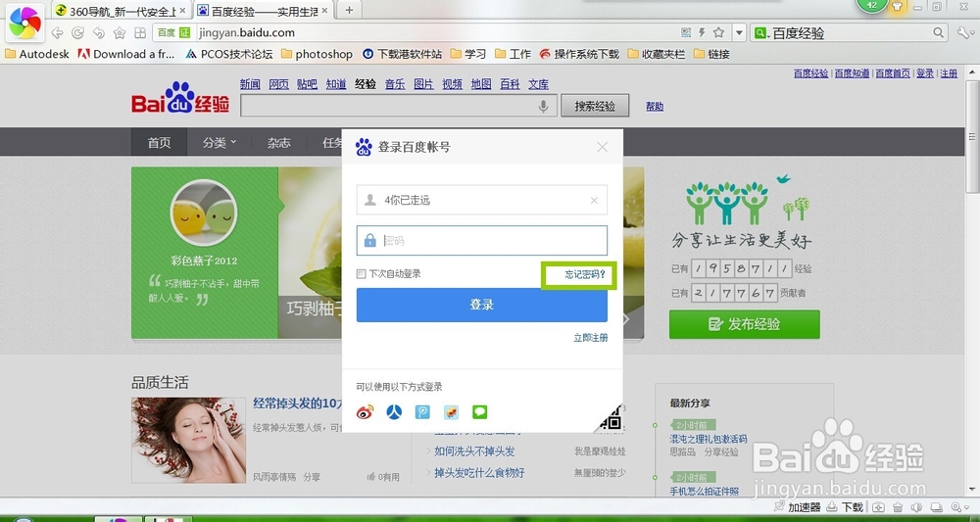
Task: Click the 360 browser logo
Action: pyautogui.click(x=25, y=24)
